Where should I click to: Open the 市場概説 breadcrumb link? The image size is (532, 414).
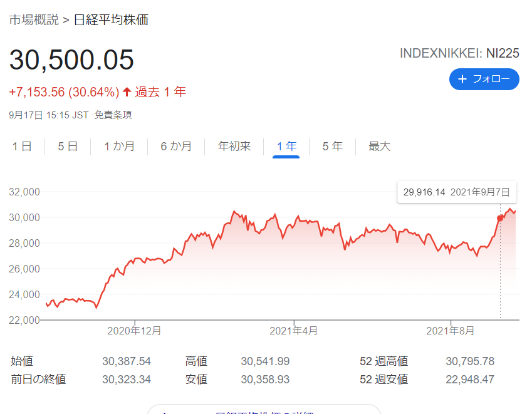pyautogui.click(x=34, y=19)
